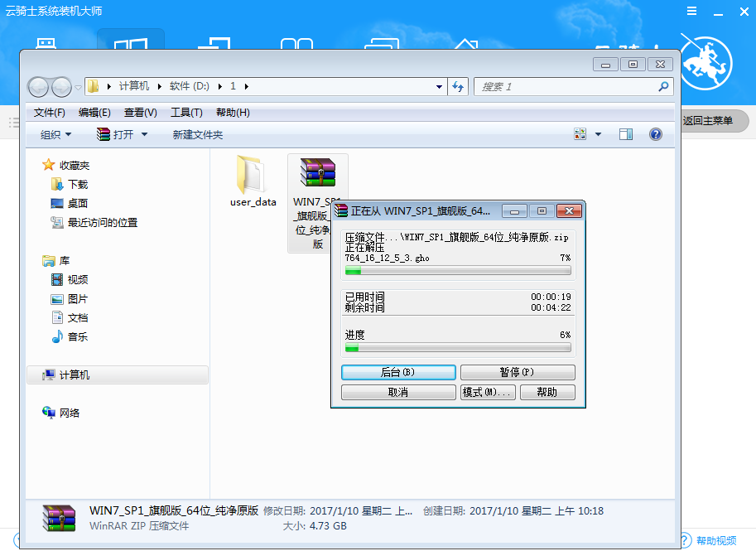This screenshot has height=551, width=756.
Task: Open the 云骑士 hamburger menu icon
Action: coord(692,11)
